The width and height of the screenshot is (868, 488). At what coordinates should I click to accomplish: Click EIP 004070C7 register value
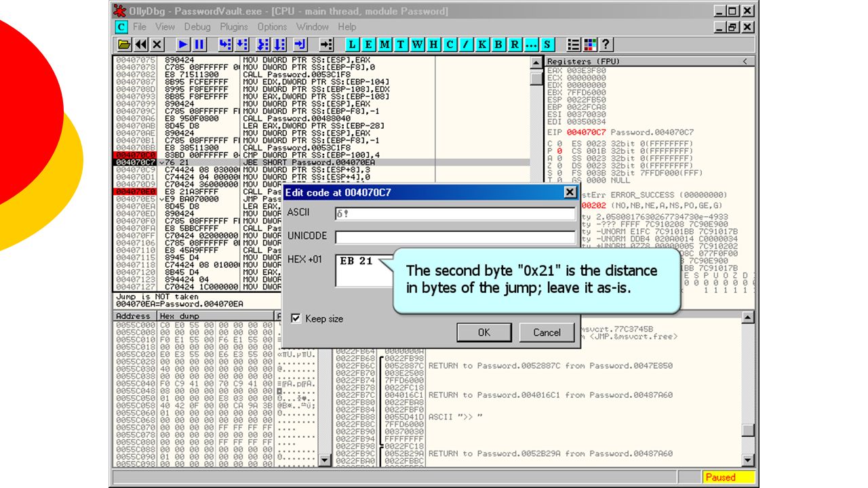click(586, 132)
